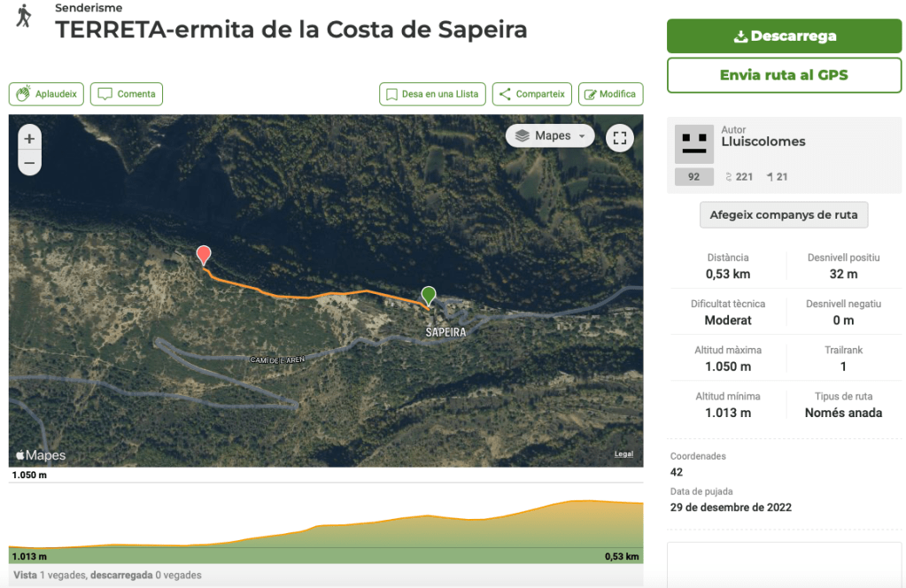Zoom in on the map
This screenshot has height=588, width=906.
29,139
